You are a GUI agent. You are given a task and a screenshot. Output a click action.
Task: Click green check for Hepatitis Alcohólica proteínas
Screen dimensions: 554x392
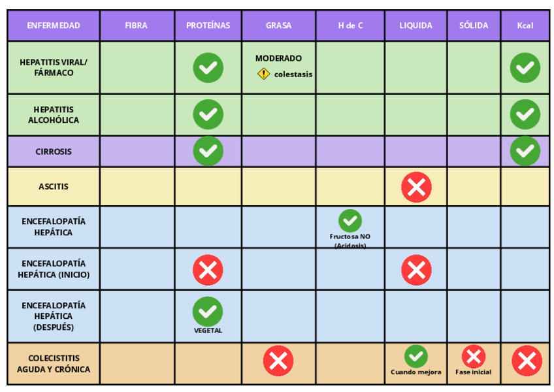tap(208, 114)
